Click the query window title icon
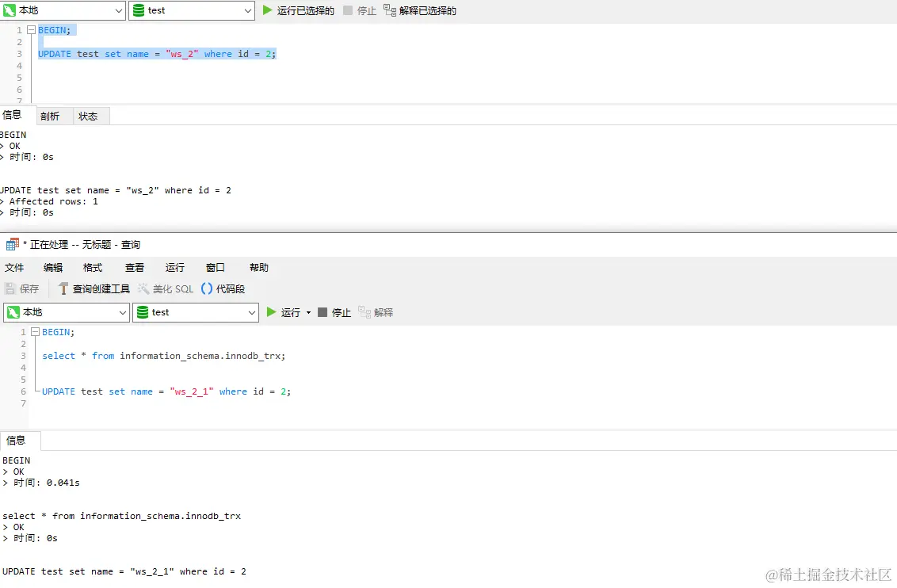Viewport: 897px width, 588px height. pyautogui.click(x=13, y=245)
